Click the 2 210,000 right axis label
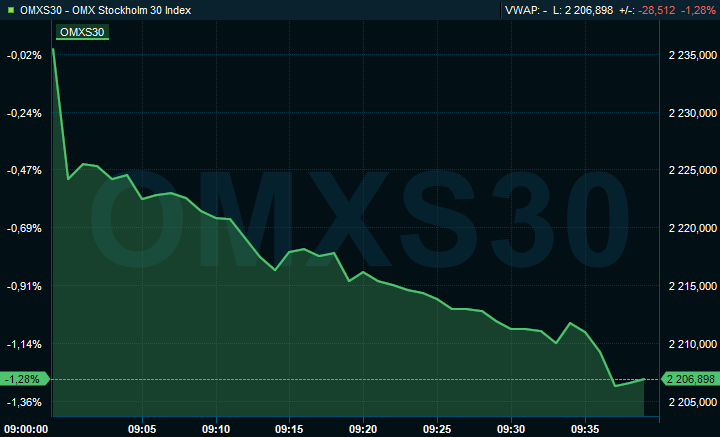 tap(692, 344)
